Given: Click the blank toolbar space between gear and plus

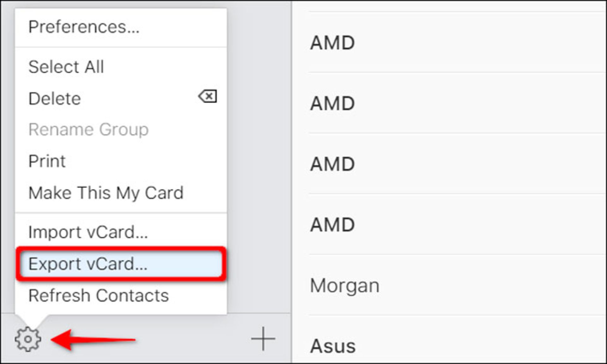Looking at the screenshot, I should 190,339.
